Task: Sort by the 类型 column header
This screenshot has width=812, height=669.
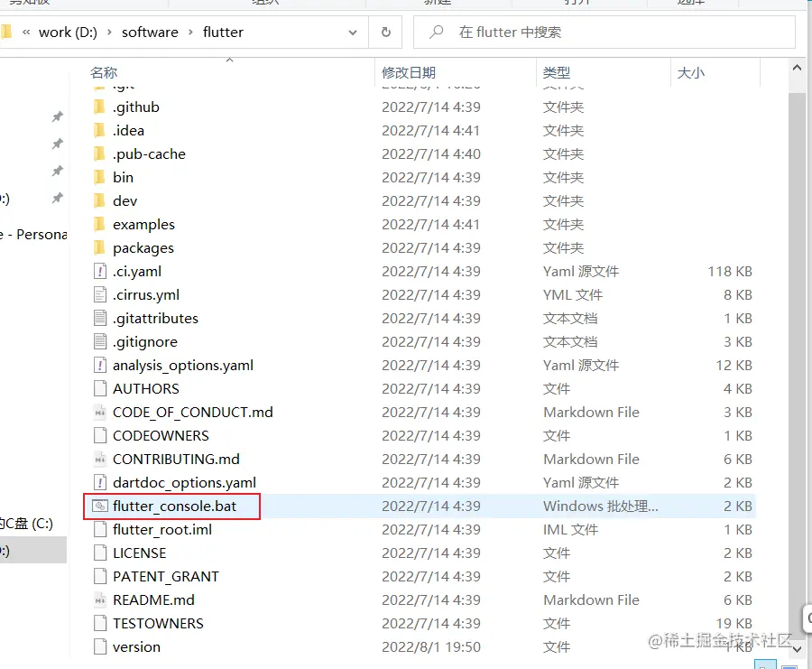Action: click(x=557, y=72)
